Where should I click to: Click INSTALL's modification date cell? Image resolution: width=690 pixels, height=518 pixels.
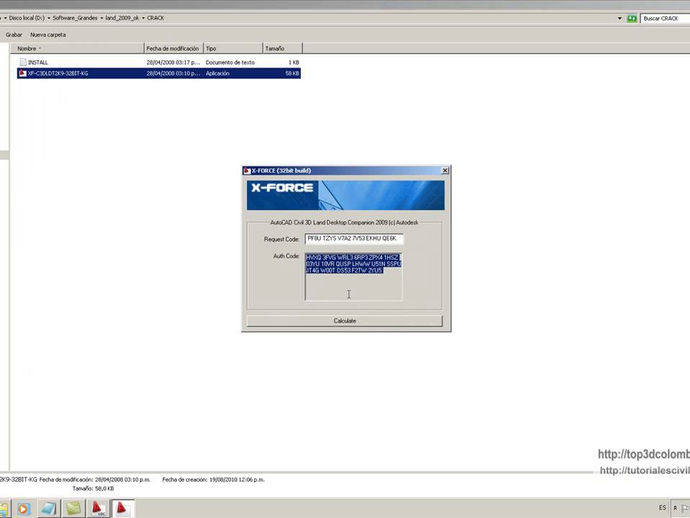pos(173,62)
